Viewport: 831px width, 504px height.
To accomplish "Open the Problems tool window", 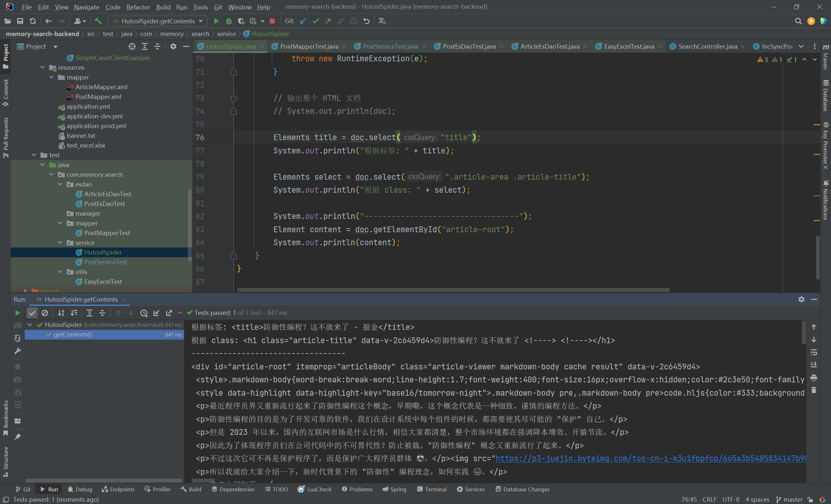I will point(357,489).
